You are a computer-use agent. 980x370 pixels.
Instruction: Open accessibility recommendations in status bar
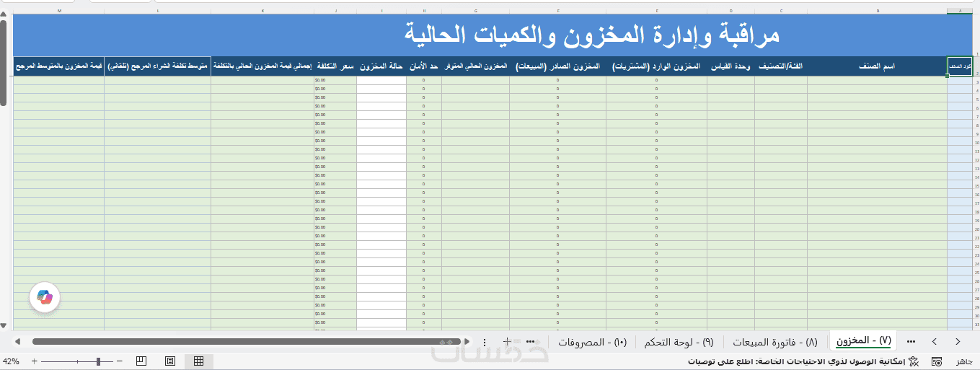pos(797,361)
